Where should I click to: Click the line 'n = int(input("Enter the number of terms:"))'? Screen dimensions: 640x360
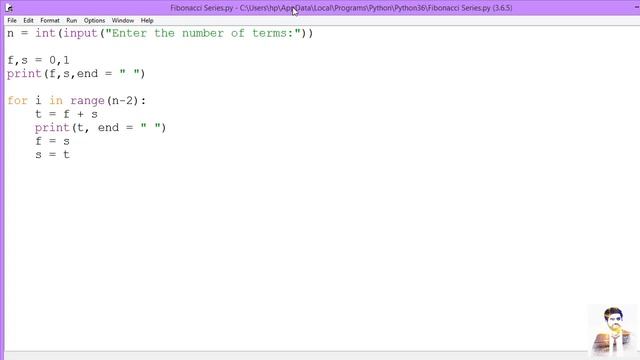tap(160, 33)
